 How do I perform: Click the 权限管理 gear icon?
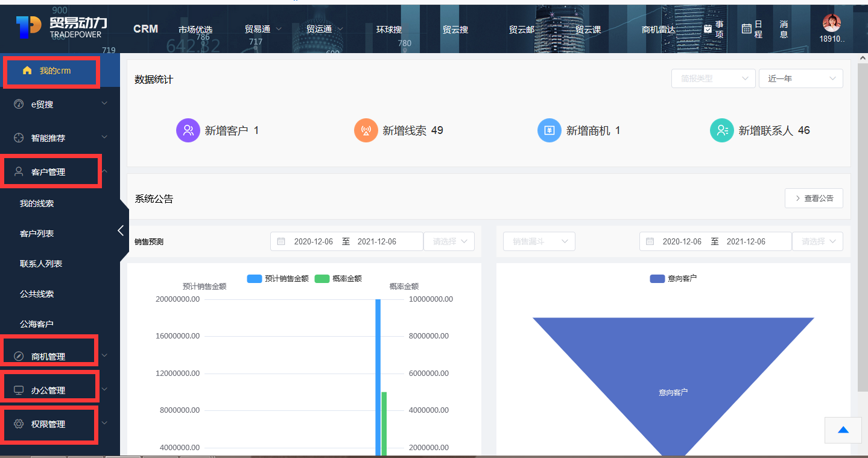coord(19,424)
